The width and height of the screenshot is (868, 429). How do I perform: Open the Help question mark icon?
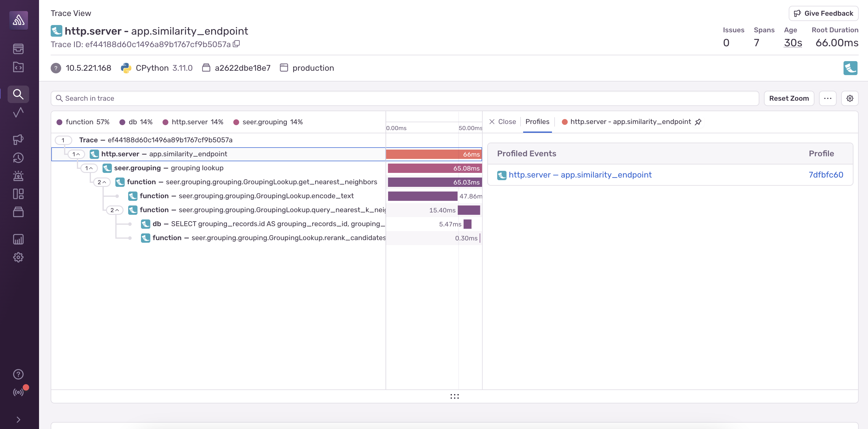18,374
